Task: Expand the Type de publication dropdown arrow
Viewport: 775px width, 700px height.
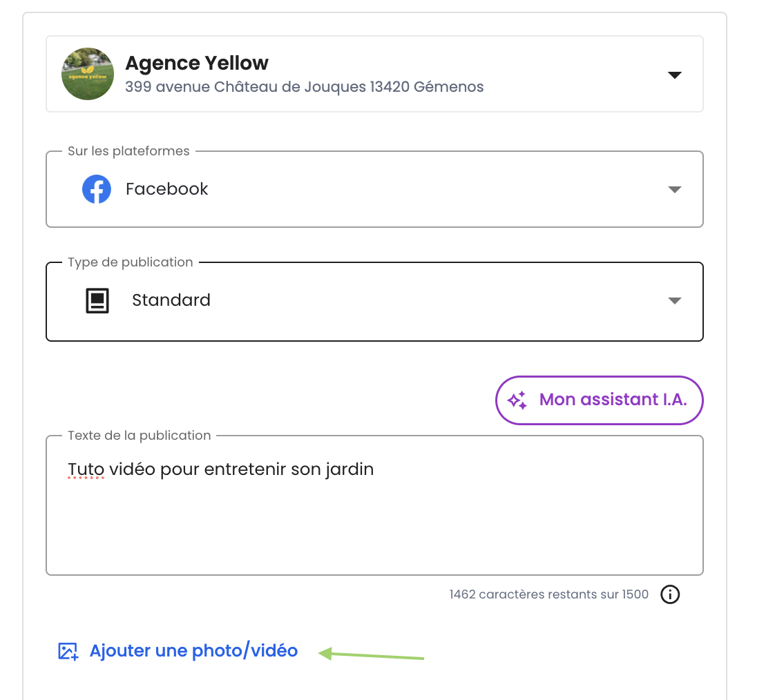Action: click(x=675, y=301)
